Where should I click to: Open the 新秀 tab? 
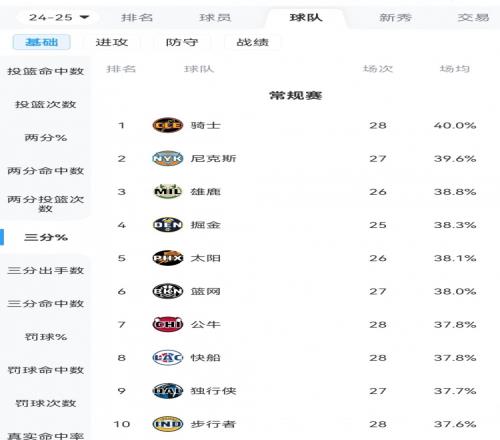[396, 17]
